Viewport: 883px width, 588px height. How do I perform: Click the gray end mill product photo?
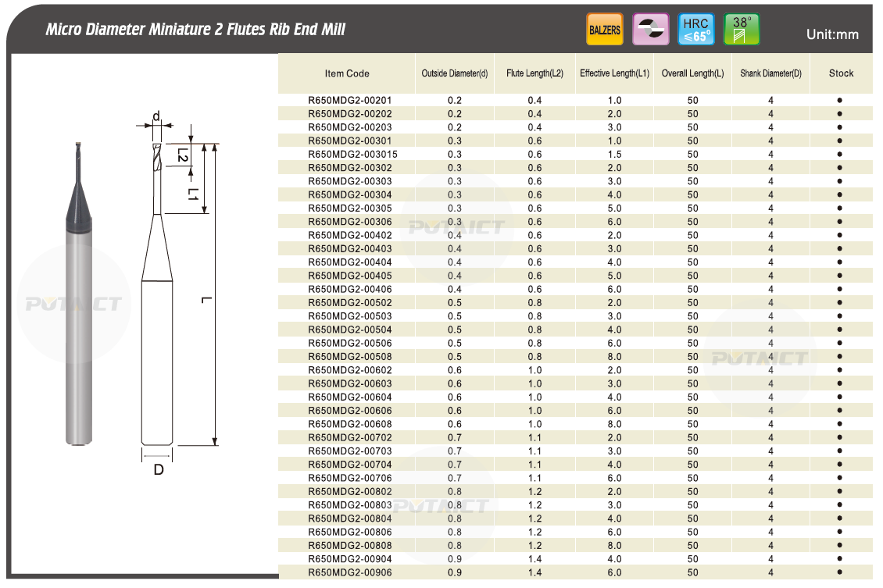tap(79, 293)
